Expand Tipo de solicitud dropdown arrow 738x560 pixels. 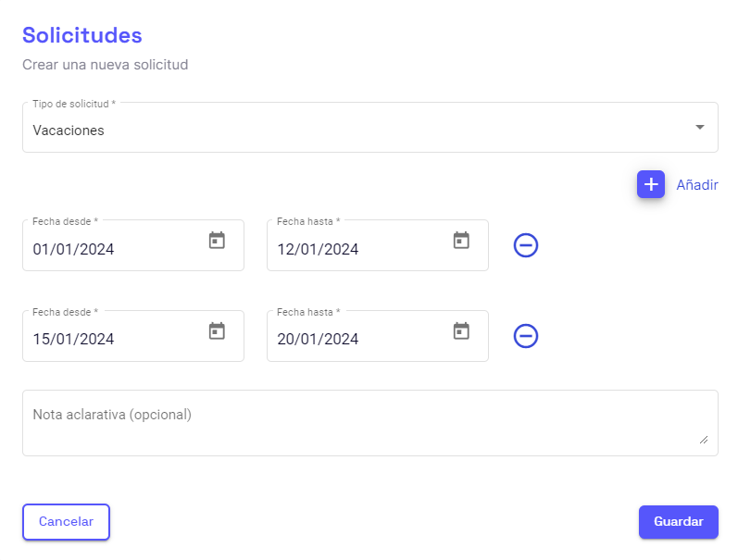click(x=700, y=127)
